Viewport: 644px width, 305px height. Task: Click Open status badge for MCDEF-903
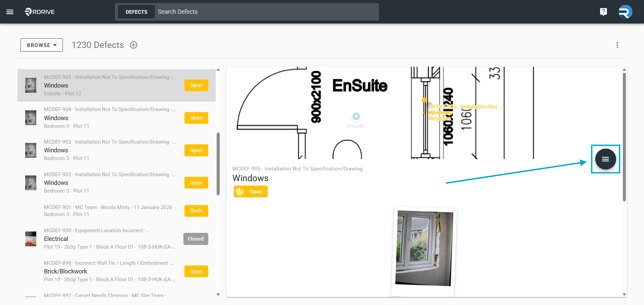(x=196, y=150)
